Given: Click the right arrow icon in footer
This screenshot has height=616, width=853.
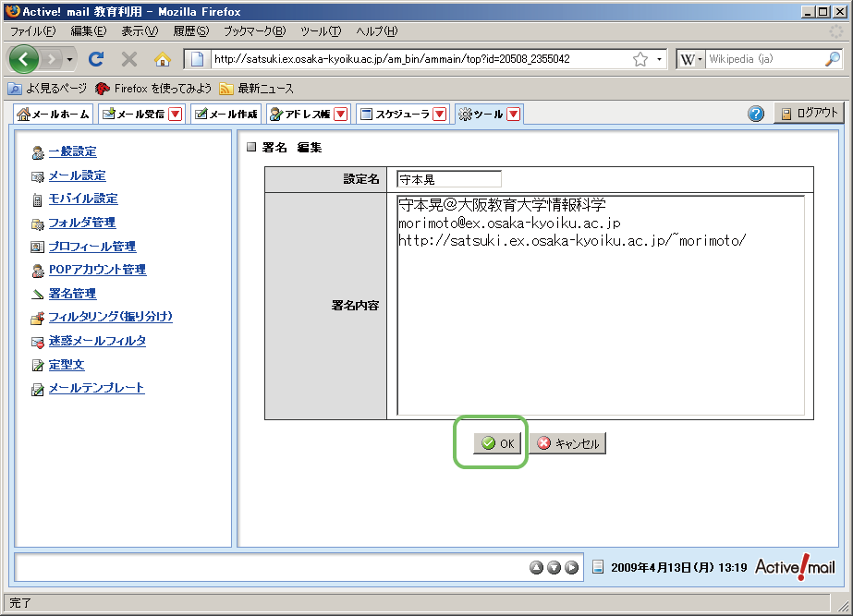Looking at the screenshot, I should [572, 567].
